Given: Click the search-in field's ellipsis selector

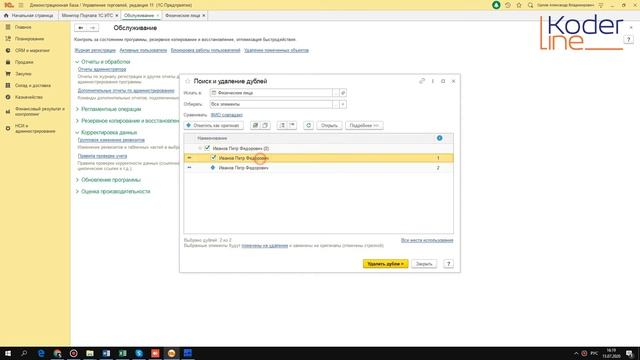Looking at the screenshot, I should coord(336,93).
